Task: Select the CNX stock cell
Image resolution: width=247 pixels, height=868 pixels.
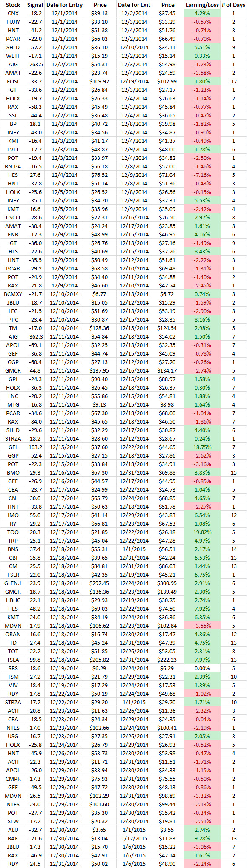Action: (x=13, y=13)
